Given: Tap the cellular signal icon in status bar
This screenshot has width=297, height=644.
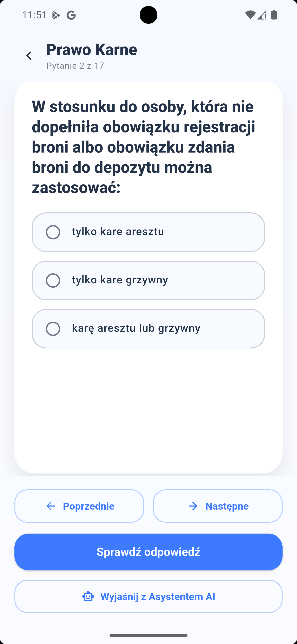Looking at the screenshot, I should tap(262, 15).
